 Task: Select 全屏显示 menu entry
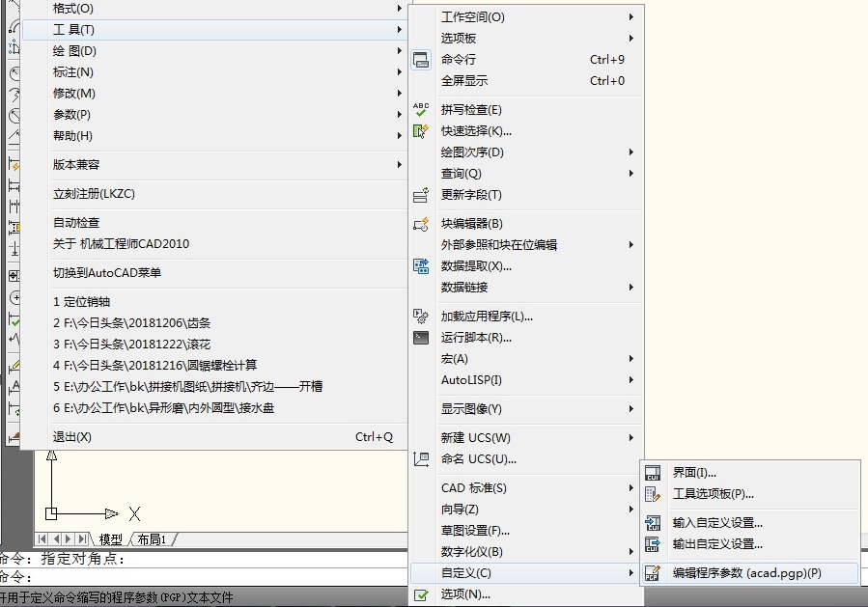point(526,81)
